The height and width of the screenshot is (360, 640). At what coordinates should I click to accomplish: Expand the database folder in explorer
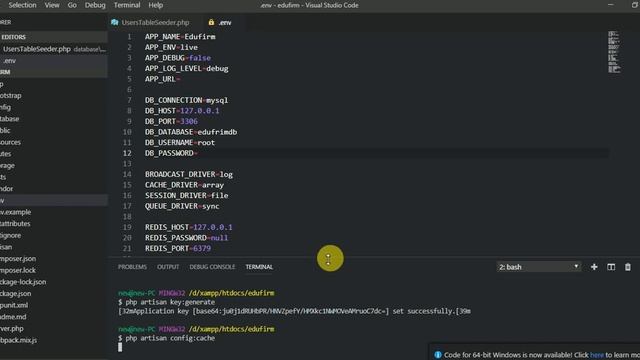pyautogui.click(x=10, y=119)
